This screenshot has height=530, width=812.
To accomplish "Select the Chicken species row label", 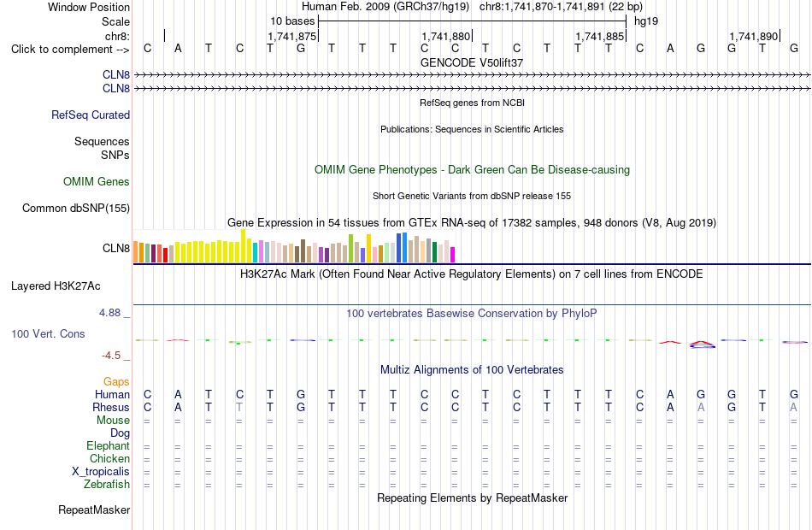I will pos(109,459).
